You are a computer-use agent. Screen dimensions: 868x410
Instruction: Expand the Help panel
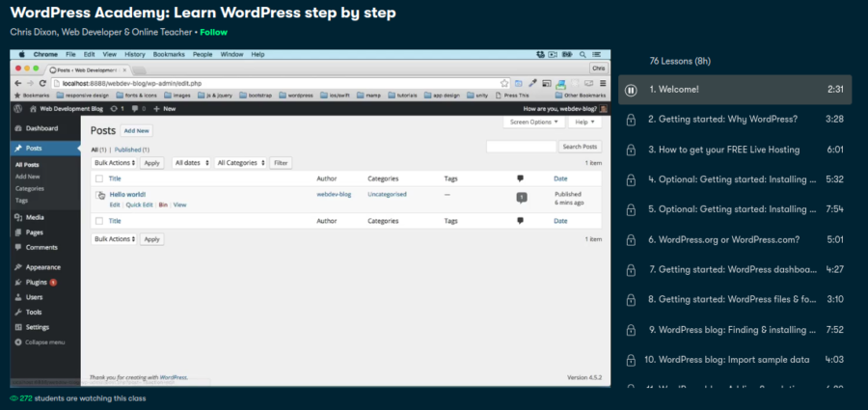(584, 122)
